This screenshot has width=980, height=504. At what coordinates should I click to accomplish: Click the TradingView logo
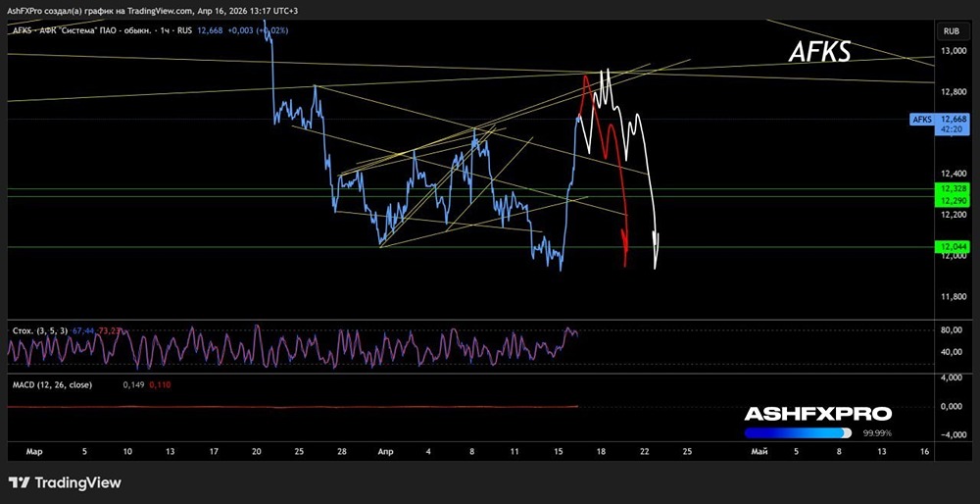pyautogui.click(x=65, y=482)
